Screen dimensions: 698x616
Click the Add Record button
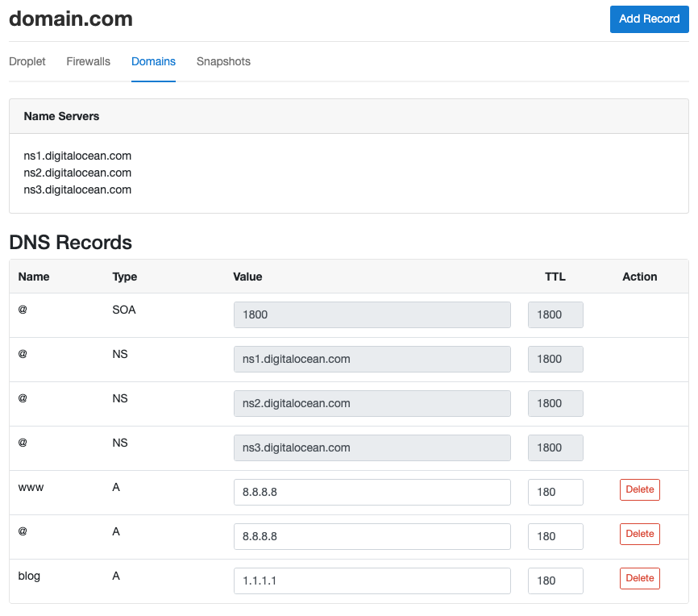pyautogui.click(x=649, y=19)
